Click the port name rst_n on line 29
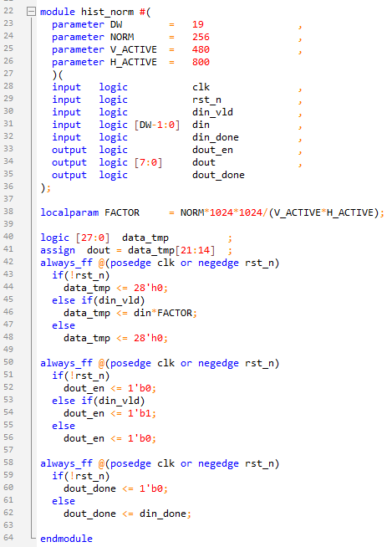 pyautogui.click(x=206, y=100)
